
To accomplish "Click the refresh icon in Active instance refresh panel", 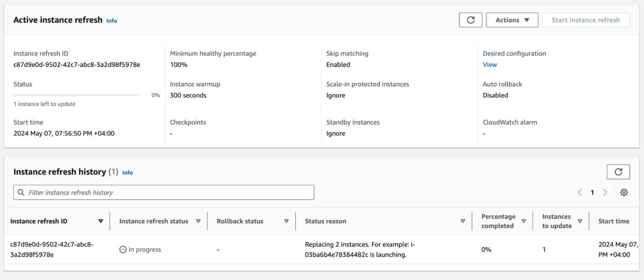I will click(470, 20).
